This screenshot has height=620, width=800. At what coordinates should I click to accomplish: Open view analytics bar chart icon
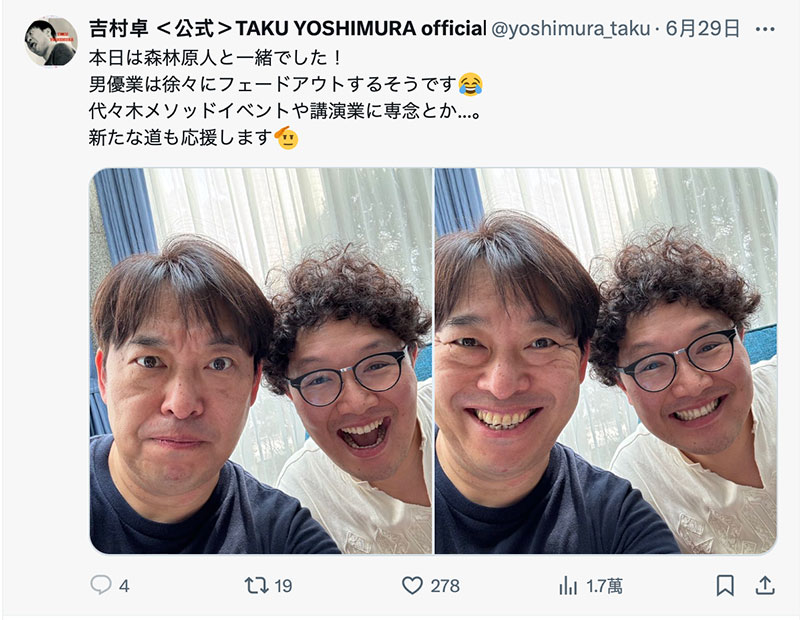pos(568,585)
